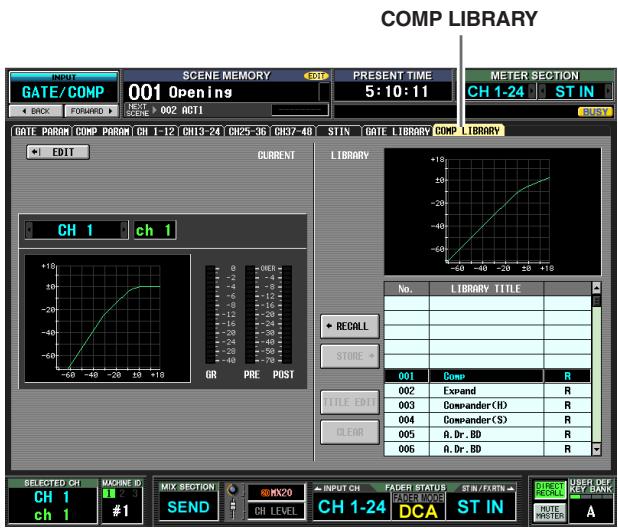The height and width of the screenshot is (529, 618).
Task: Click the BUSY indicator
Action: coord(596,112)
